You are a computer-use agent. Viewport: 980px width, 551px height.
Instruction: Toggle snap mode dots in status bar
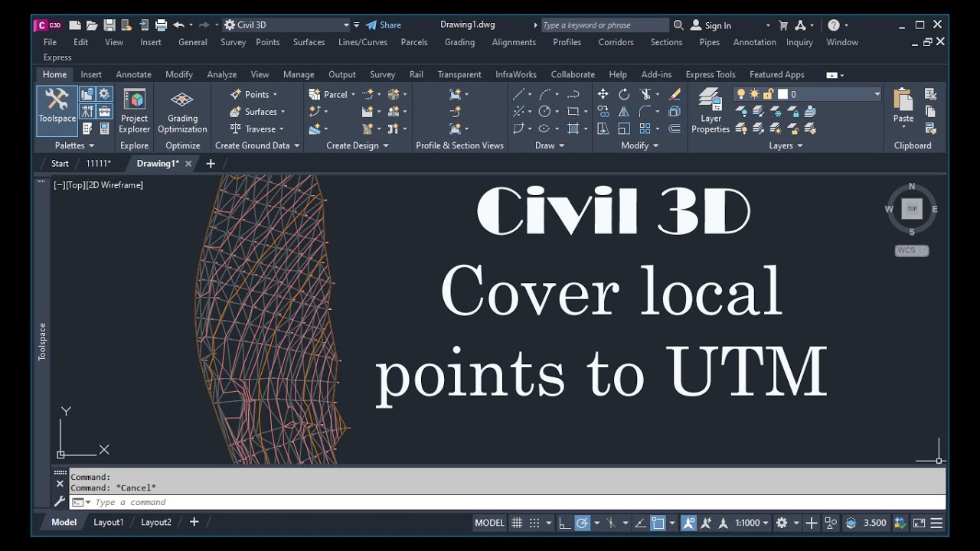534,523
